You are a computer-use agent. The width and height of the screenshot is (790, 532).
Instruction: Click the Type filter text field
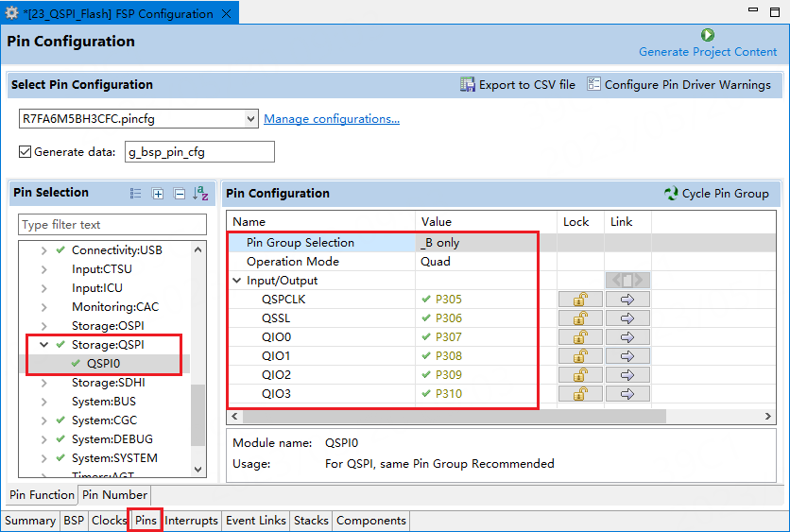(x=112, y=225)
